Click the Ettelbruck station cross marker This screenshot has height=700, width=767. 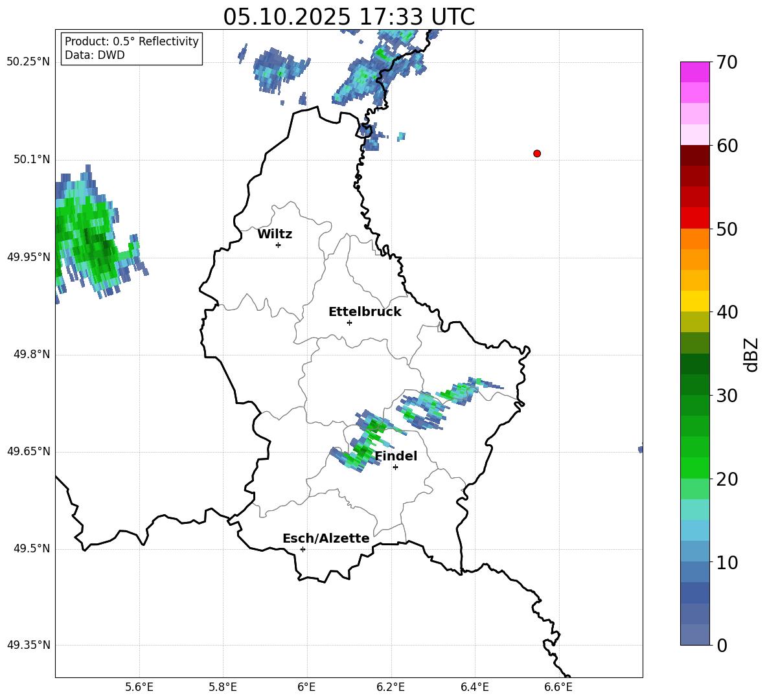349,322
